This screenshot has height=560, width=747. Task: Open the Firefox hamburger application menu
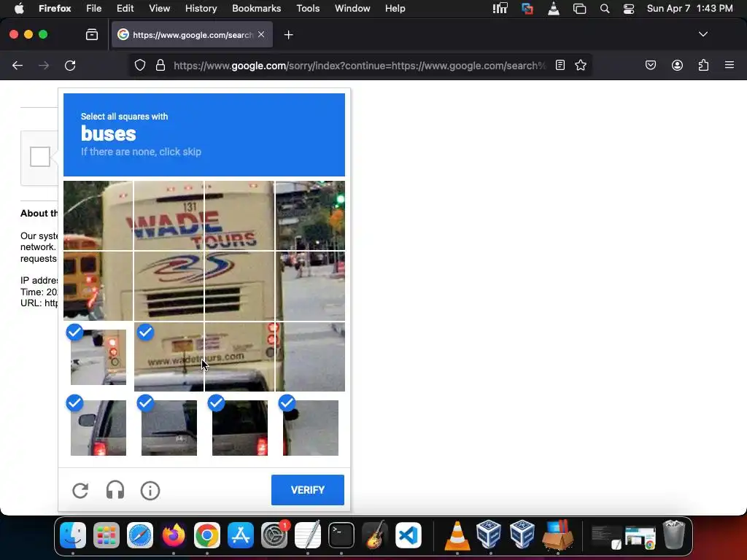729,65
